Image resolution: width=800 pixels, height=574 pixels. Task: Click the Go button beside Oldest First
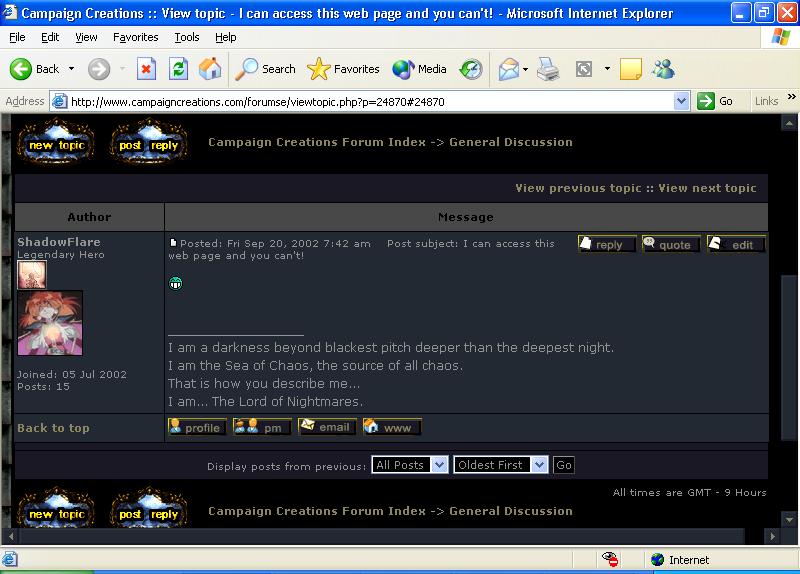click(564, 465)
